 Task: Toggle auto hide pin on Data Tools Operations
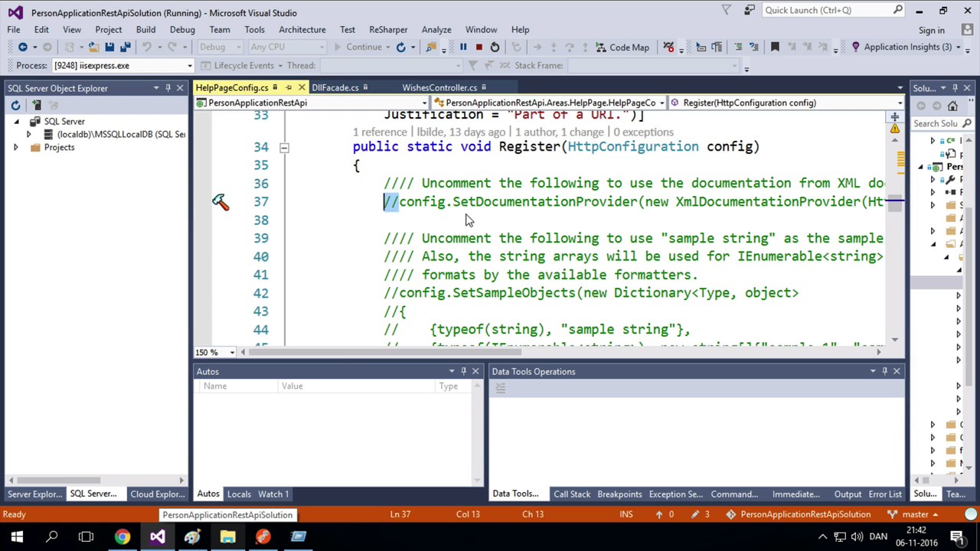tap(884, 371)
